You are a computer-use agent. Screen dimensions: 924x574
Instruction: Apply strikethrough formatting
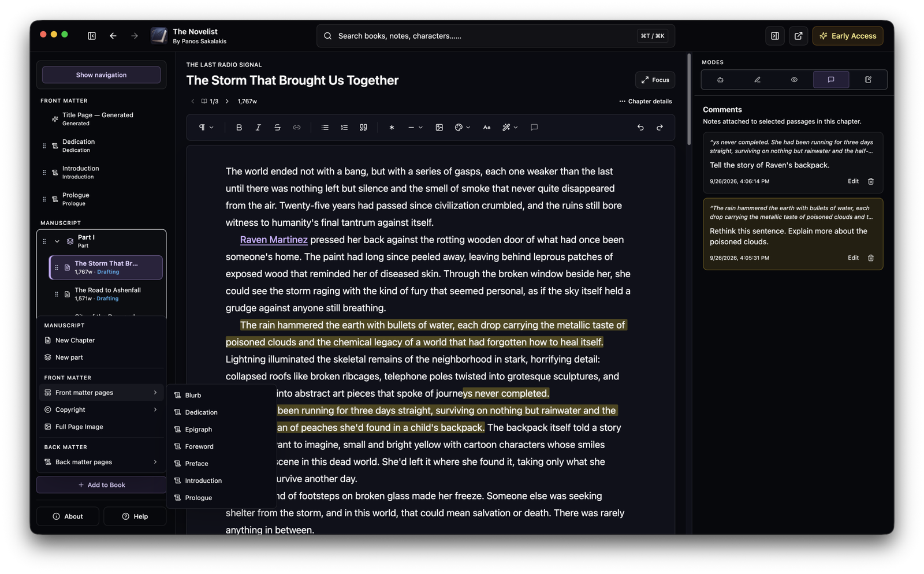point(277,127)
